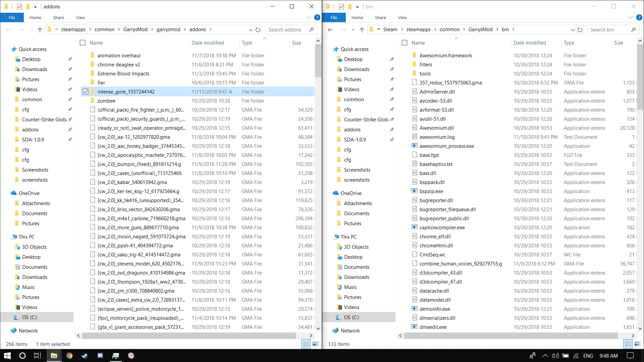Click the Back arrow in bin window
Image resolution: width=644 pixels, height=362 pixels.
(x=330, y=29)
